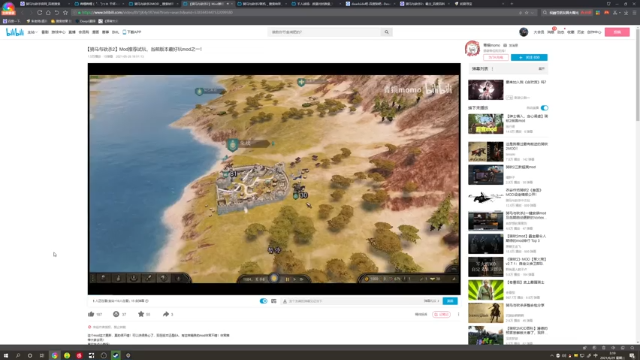Give a coin to the video
640x360 pixels.
pos(116,314)
